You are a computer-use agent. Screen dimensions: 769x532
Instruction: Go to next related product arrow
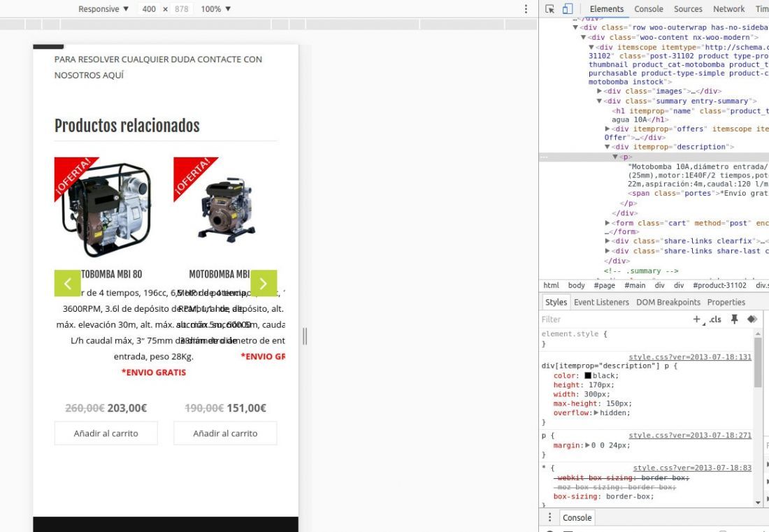[264, 283]
